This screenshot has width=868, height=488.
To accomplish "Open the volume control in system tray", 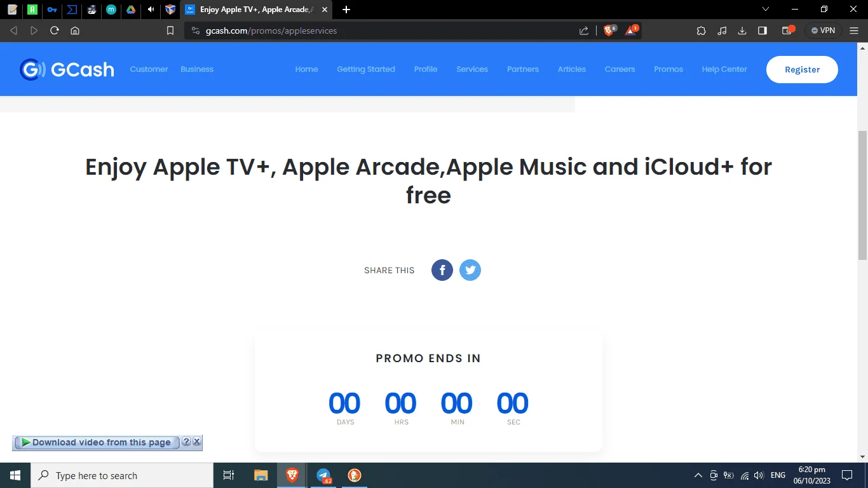I will [758, 475].
